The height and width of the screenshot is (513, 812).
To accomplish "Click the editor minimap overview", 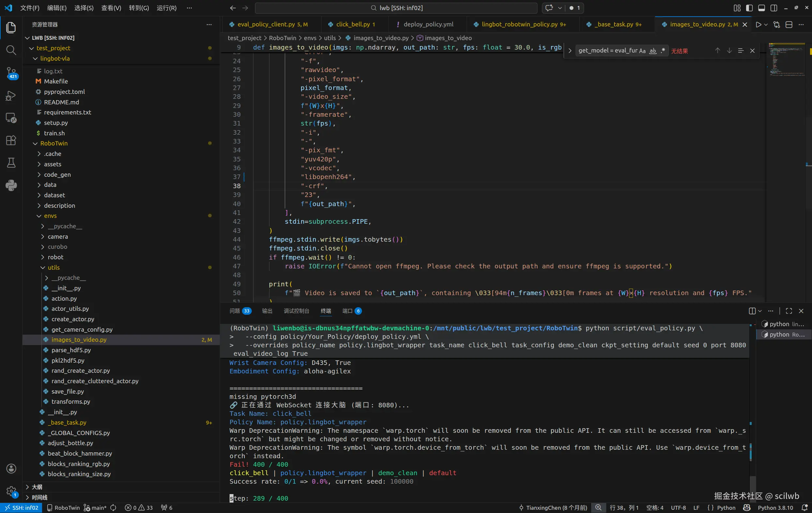I will click(x=786, y=59).
